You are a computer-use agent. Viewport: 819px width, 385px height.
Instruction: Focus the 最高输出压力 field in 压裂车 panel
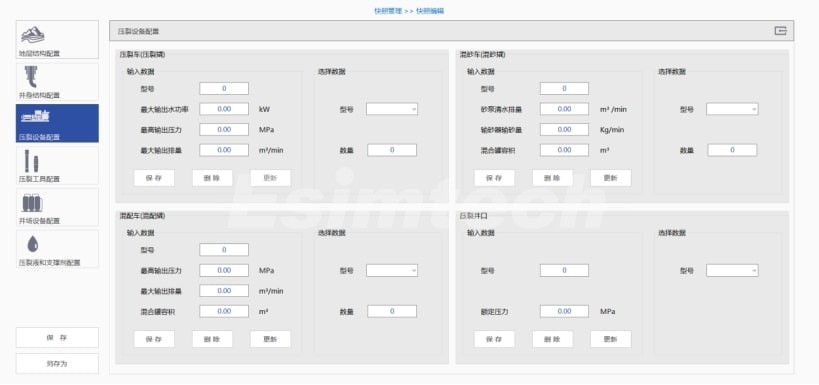[x=224, y=130]
